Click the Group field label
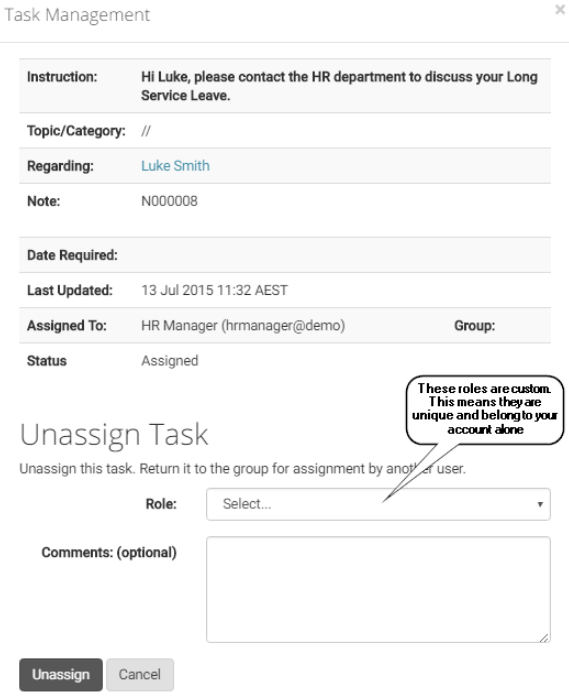569x696 pixels. click(x=474, y=326)
